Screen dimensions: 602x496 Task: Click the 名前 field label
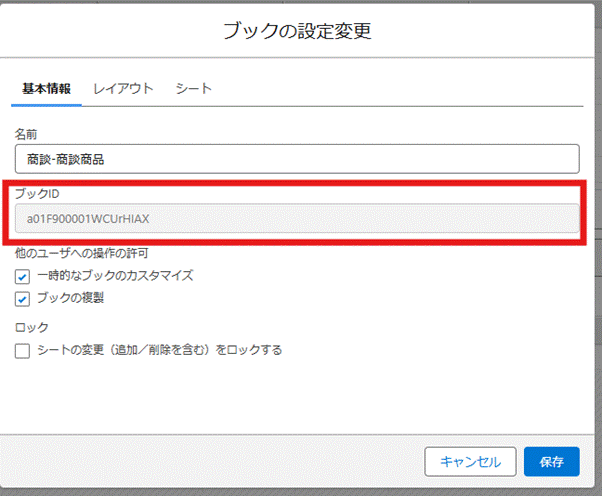click(x=26, y=134)
